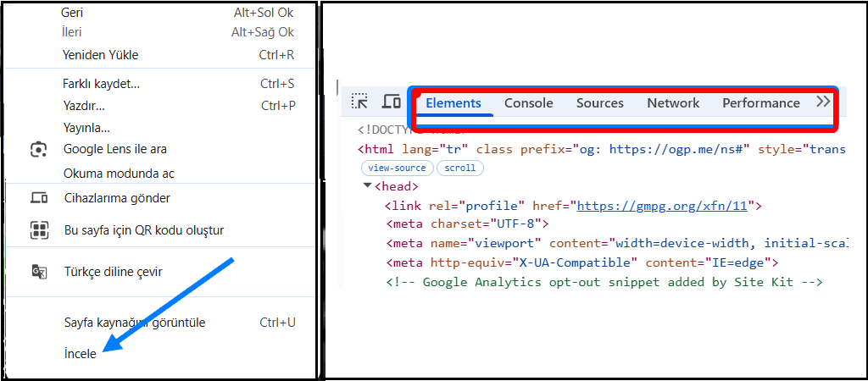Select Okuma modunda aç
Image resolution: width=868 pixels, height=381 pixels.
tap(119, 174)
